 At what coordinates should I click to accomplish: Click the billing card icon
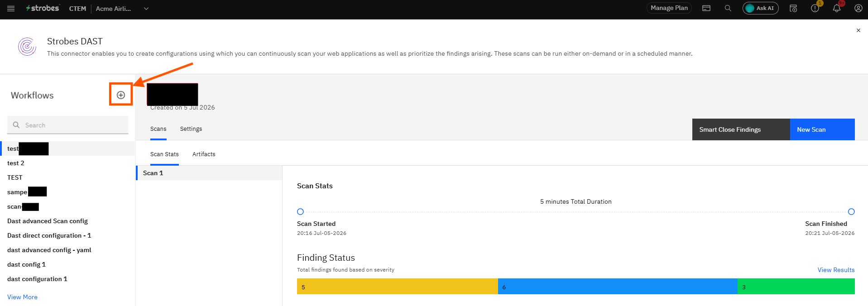pos(706,8)
